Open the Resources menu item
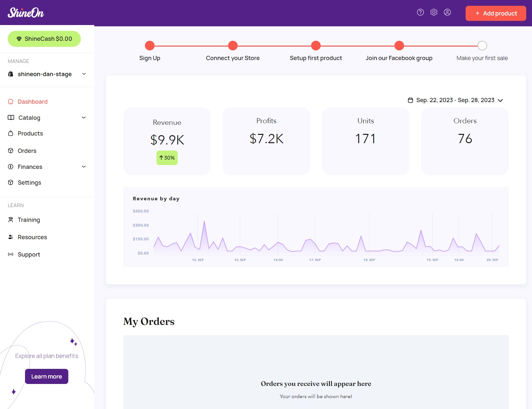 tap(32, 237)
